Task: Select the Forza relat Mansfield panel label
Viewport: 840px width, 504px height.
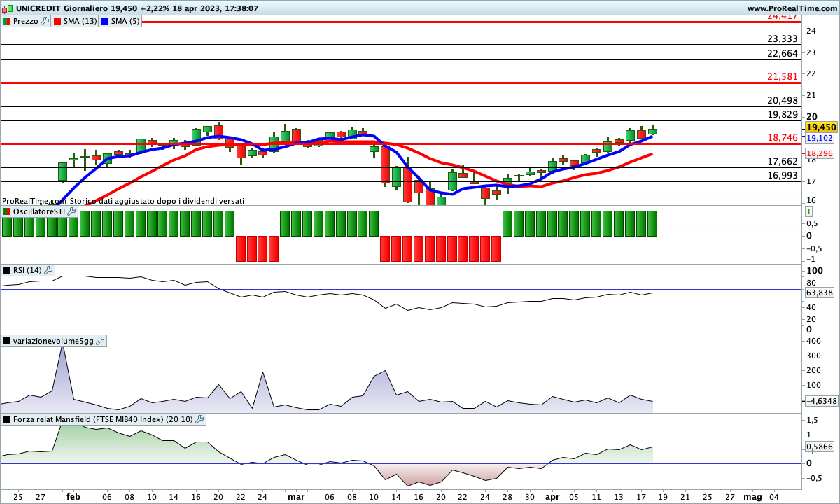Action: pyautogui.click(x=103, y=419)
